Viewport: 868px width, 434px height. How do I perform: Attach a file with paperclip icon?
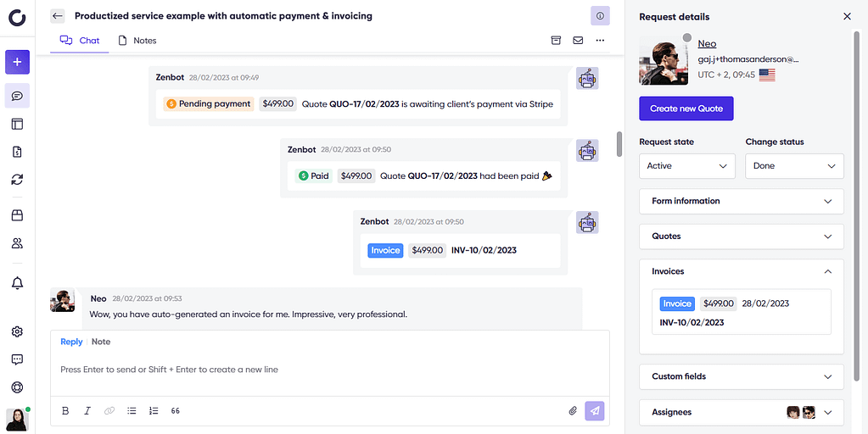tap(573, 411)
